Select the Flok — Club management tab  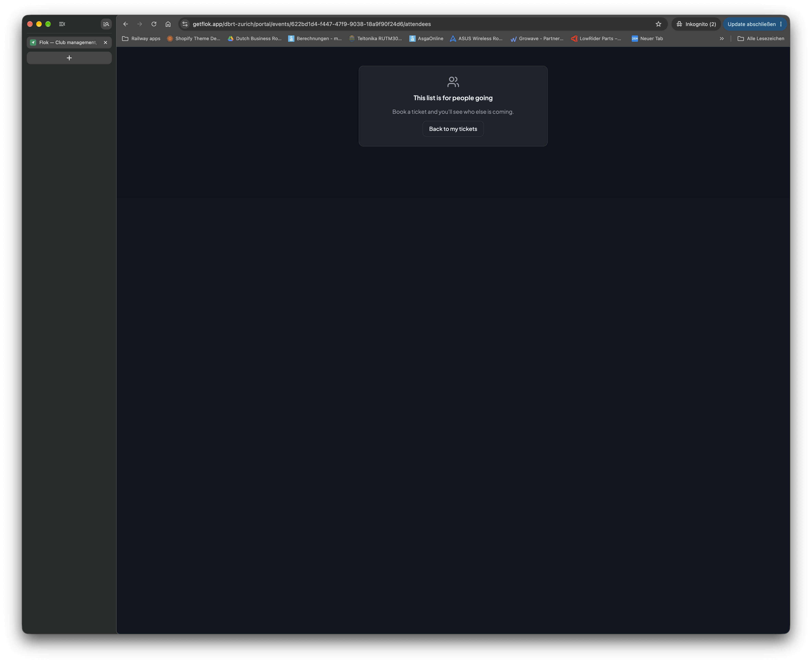click(x=69, y=42)
